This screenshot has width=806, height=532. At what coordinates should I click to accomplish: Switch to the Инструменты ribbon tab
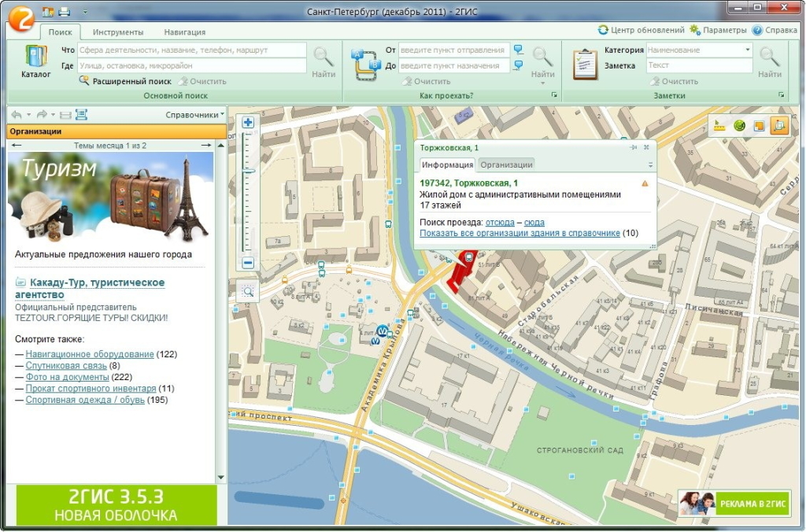click(118, 31)
